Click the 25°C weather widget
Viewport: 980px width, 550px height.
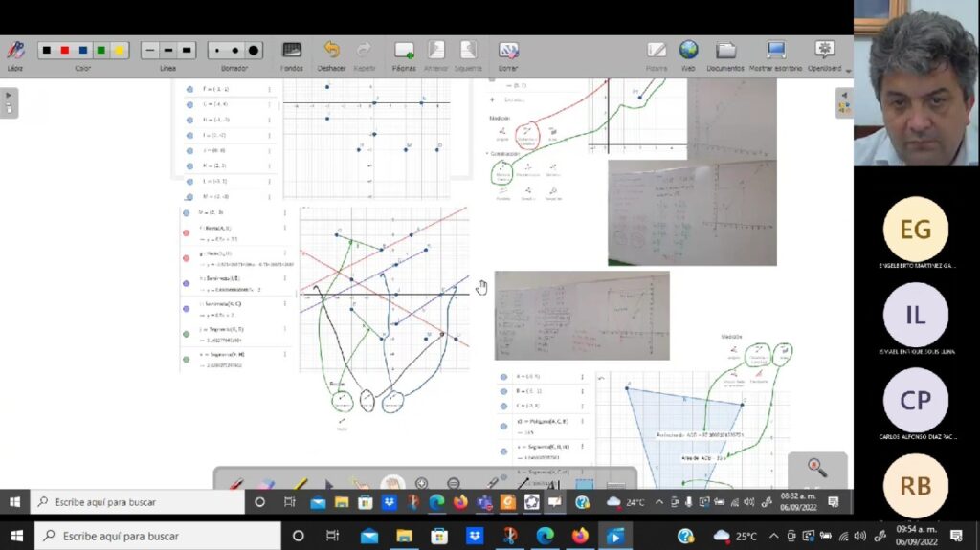tap(734, 536)
